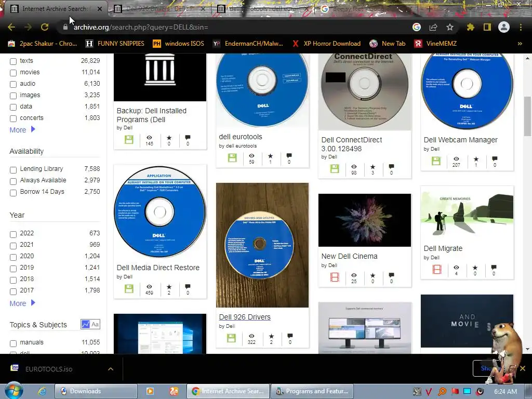Open the 2pac Shakur bookmark

43,44
